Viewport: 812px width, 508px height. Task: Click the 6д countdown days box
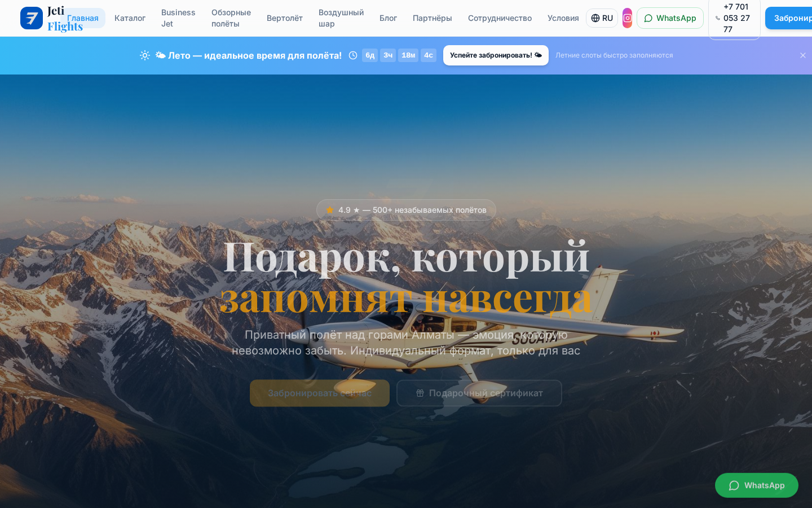[x=370, y=55]
